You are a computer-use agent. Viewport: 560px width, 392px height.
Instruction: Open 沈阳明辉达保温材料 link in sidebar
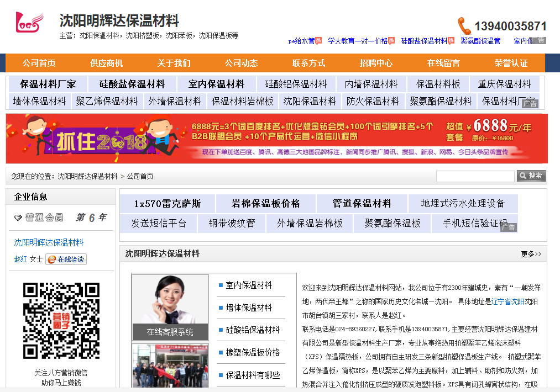[x=49, y=242]
